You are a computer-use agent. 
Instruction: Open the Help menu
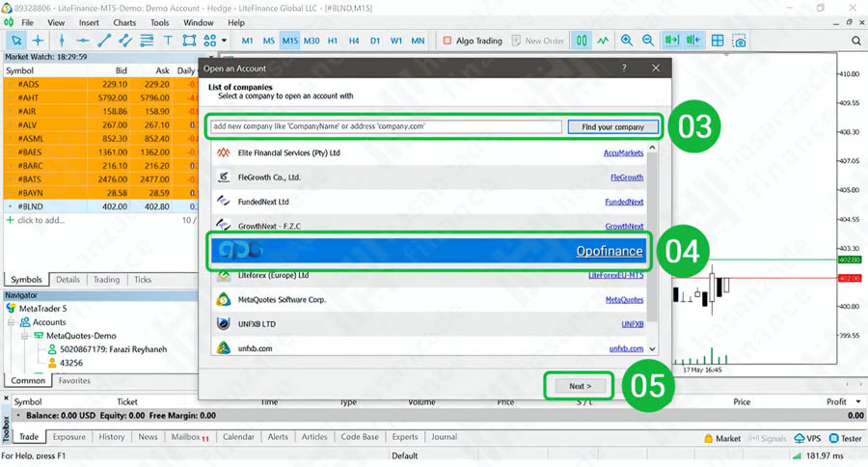236,23
